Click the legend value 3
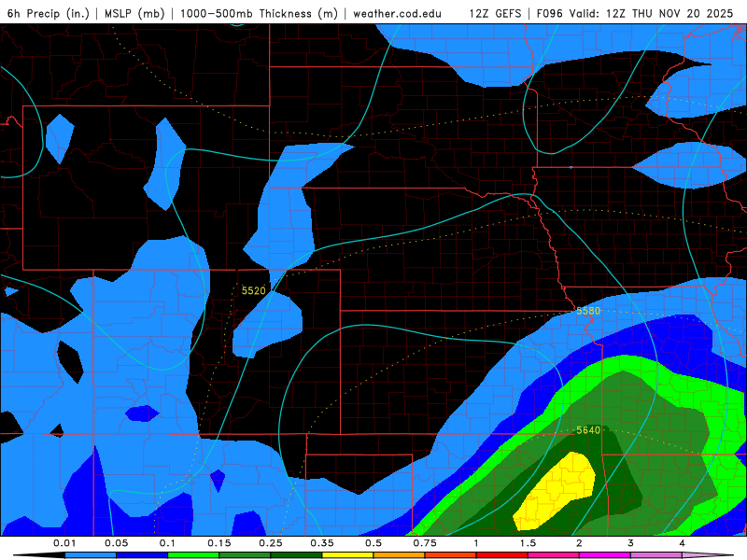This screenshot has width=747, height=560. (631, 543)
